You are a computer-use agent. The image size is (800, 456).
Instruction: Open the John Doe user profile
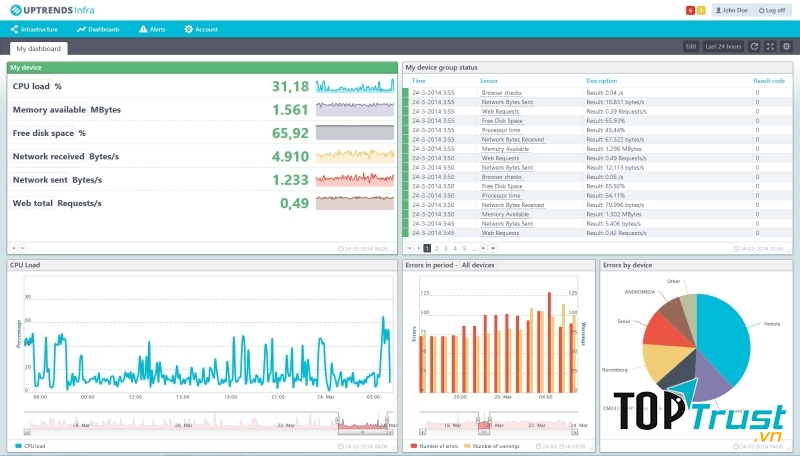731,10
